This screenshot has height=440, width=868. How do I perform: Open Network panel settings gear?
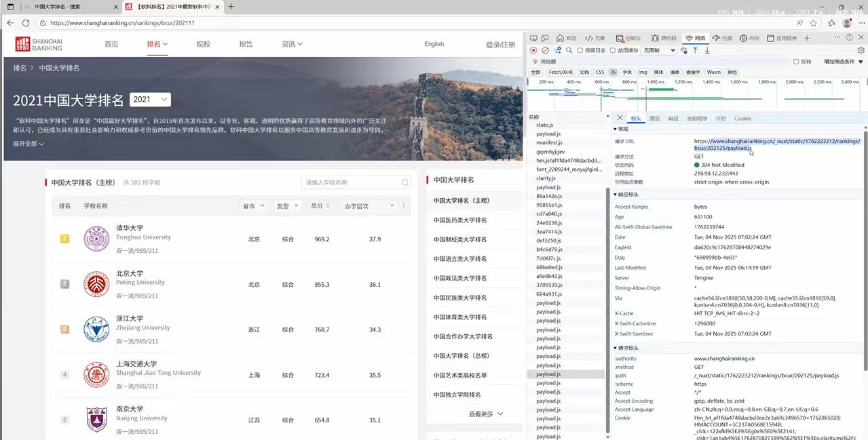click(x=861, y=50)
